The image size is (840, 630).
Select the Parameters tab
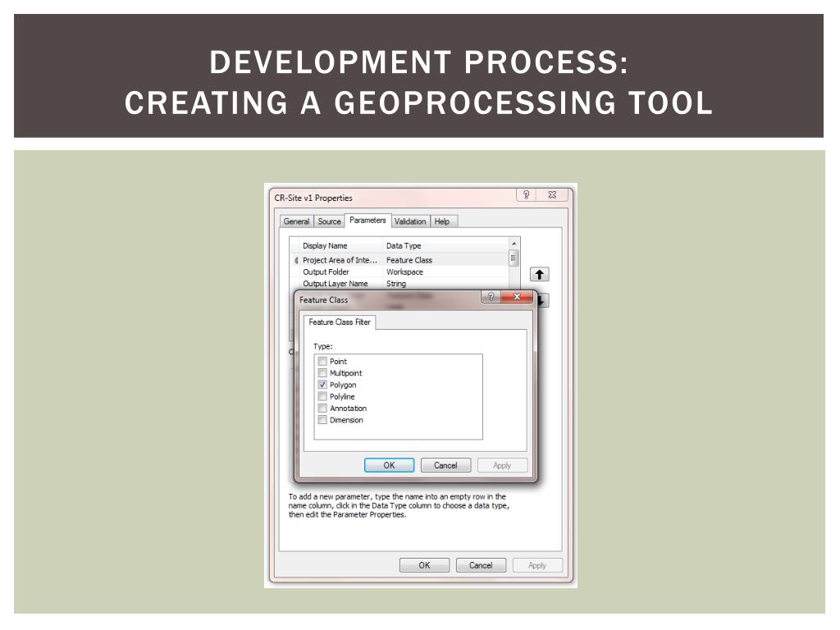tap(367, 220)
